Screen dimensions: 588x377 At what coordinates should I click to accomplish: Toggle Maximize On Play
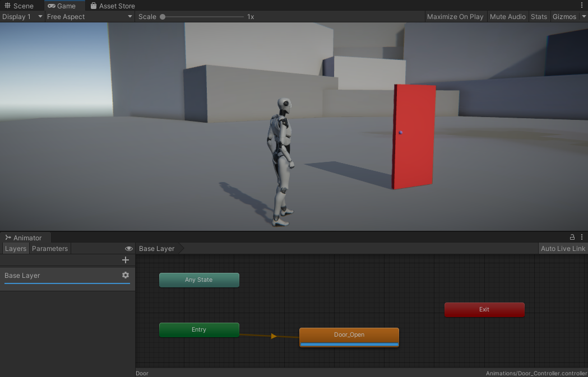[455, 17]
